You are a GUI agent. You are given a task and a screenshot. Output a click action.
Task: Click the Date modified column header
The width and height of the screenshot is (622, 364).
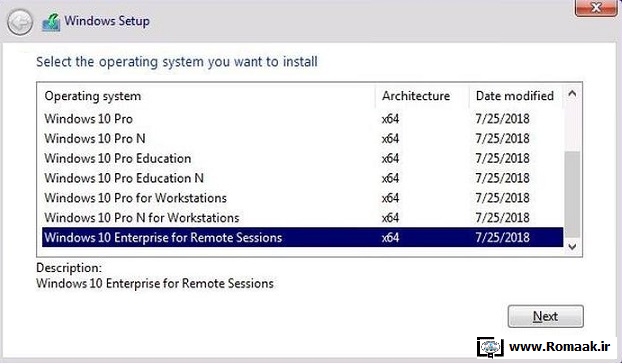[516, 96]
